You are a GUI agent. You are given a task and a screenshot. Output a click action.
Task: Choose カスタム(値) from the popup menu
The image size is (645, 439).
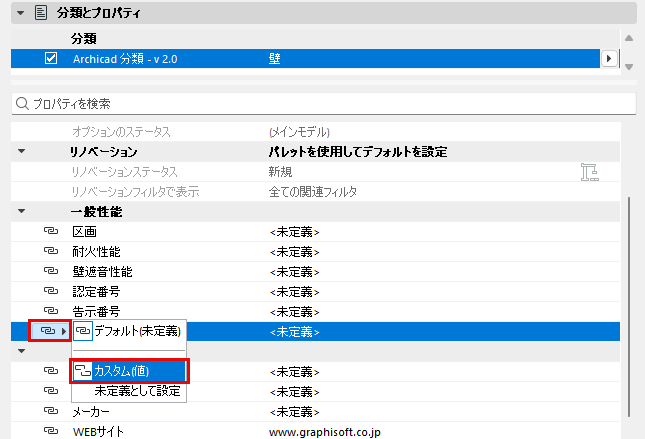pyautogui.click(x=129, y=371)
